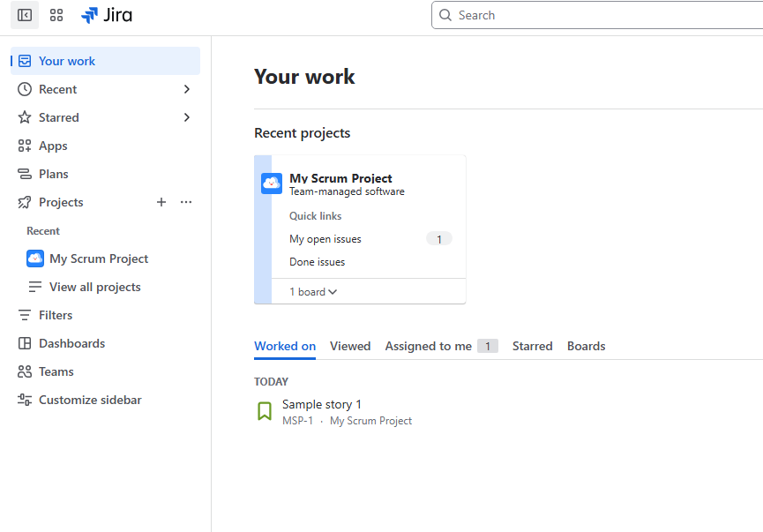Open the 1 board dropdown
Screen dimensions: 763x532
(x=313, y=291)
